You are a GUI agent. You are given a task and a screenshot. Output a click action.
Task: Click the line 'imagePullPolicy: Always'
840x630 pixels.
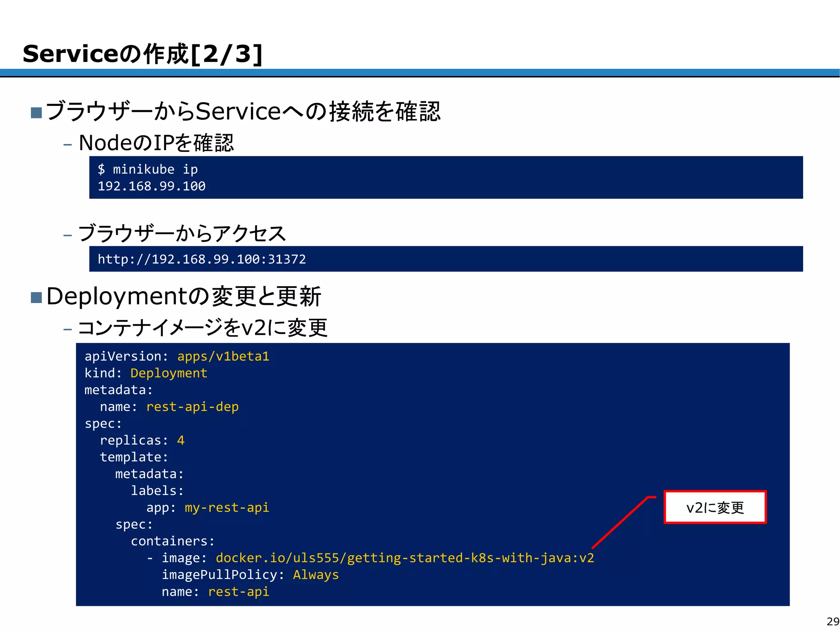point(250,575)
